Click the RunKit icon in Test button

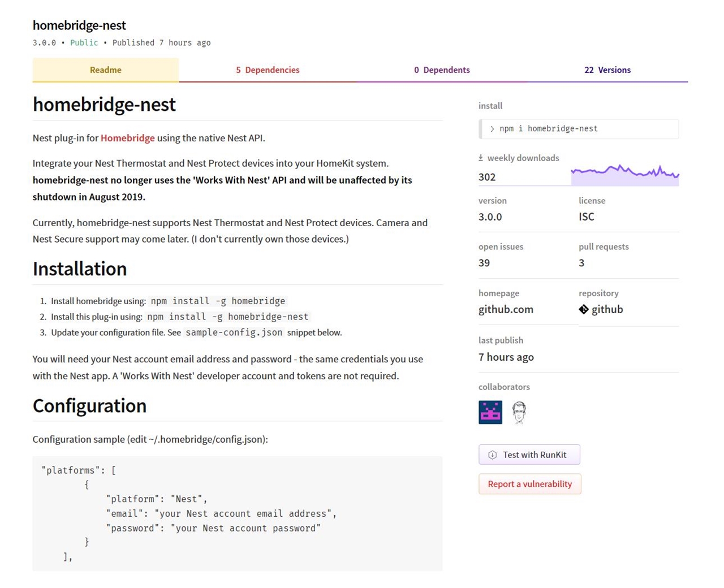[493, 455]
